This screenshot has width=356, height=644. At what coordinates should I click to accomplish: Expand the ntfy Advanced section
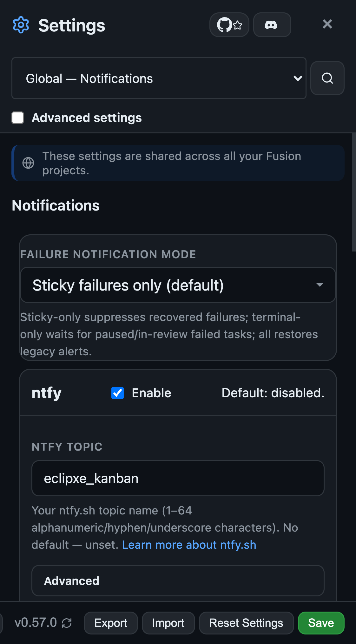(x=178, y=580)
